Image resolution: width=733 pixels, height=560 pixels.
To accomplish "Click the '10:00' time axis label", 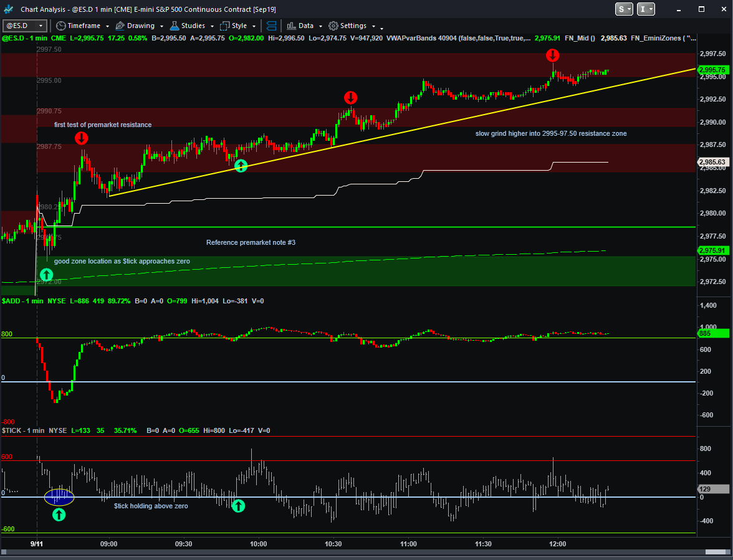I will [259, 544].
